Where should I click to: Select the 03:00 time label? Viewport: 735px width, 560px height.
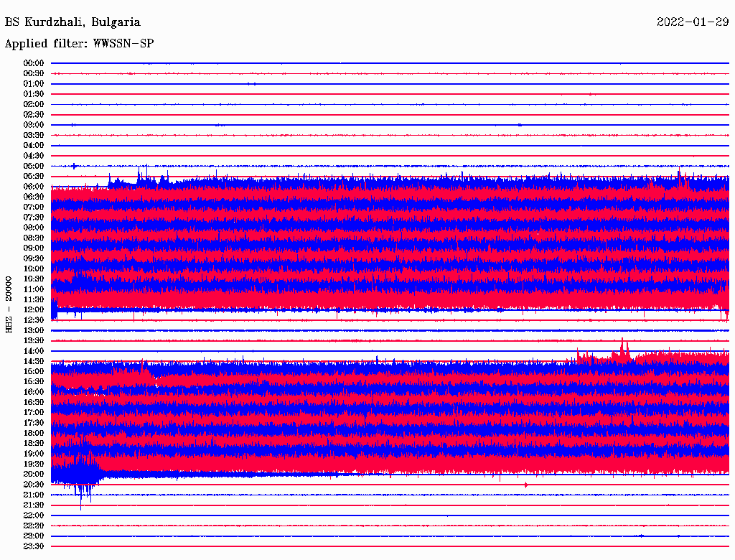[34, 125]
